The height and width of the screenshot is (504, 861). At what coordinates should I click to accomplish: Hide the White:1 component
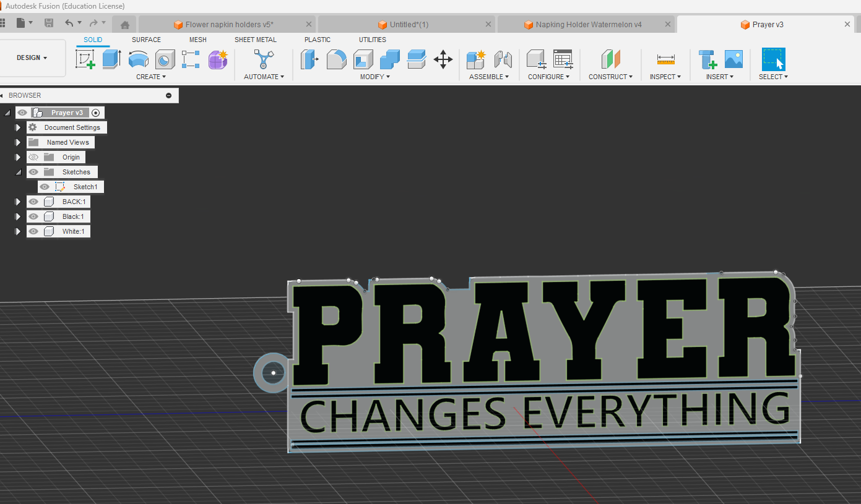pos(33,231)
